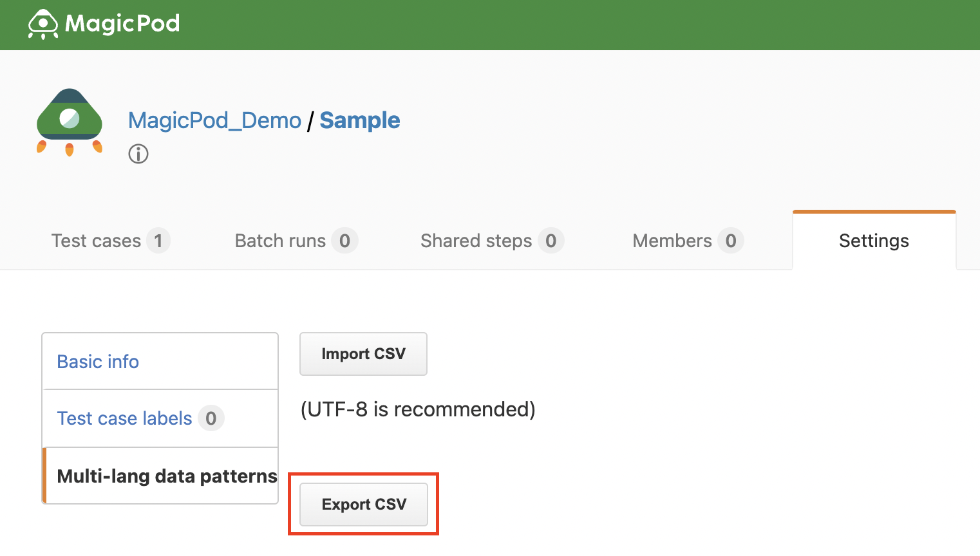Switch to the Test cases tab
Viewport: 980px width, 556px height.
[97, 241]
